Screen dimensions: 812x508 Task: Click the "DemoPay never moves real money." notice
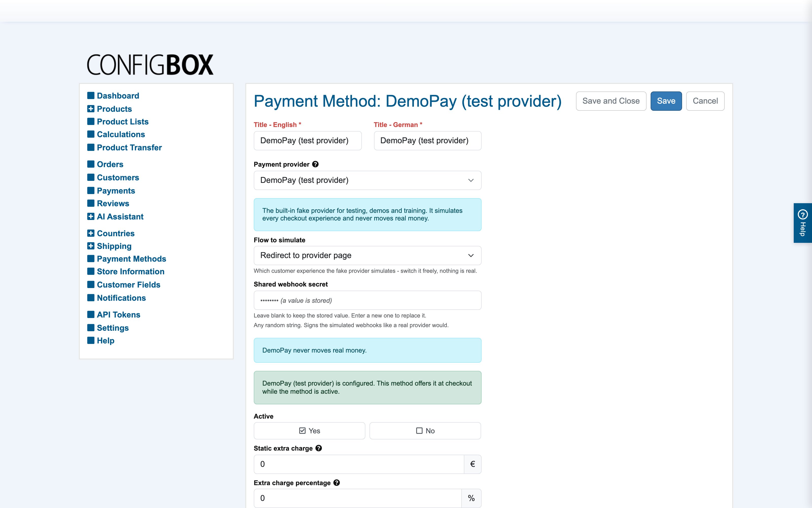tap(367, 351)
